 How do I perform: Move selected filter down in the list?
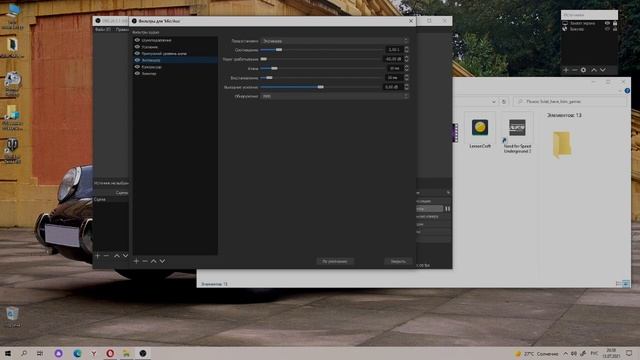[x=162, y=261]
